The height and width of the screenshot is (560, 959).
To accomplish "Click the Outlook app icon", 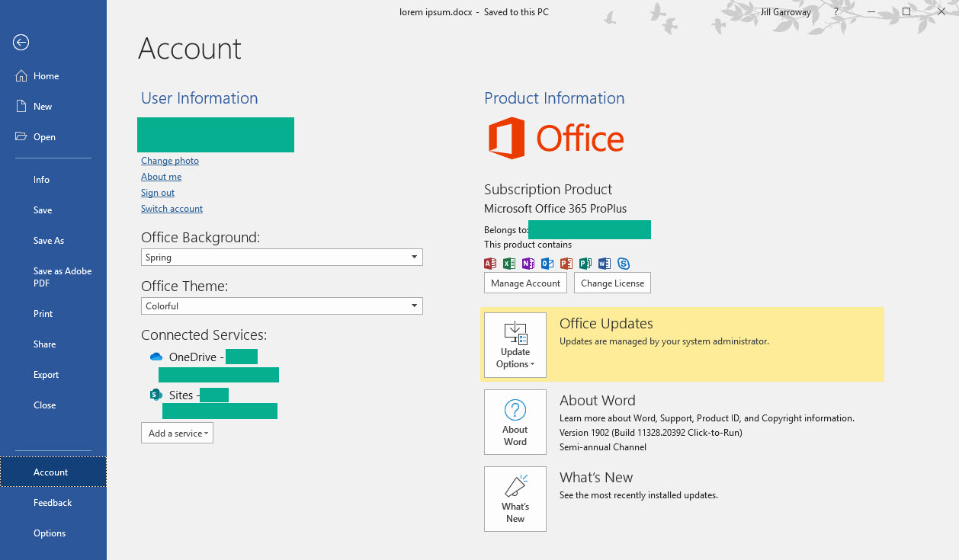I will point(547,264).
